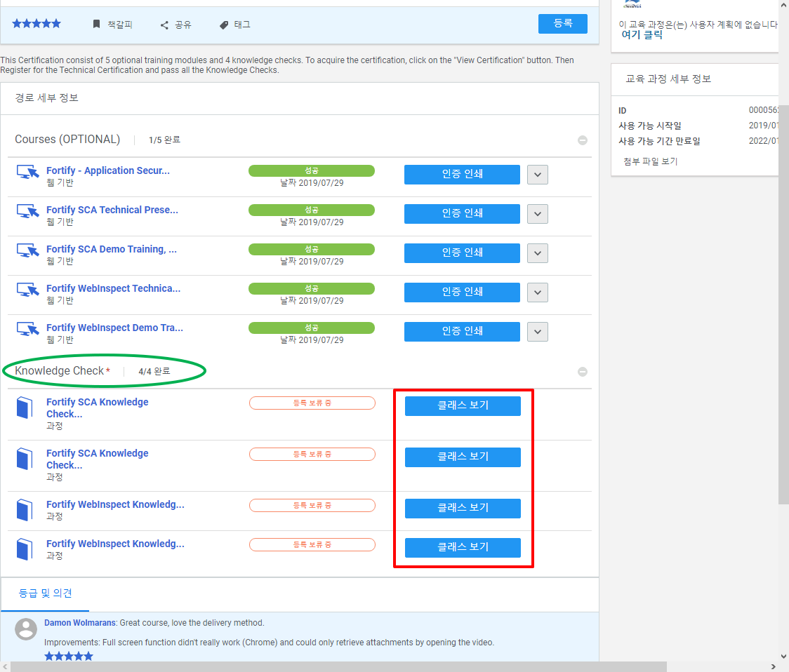Click the 성공 status badge for Fortify - Application Secur...
Image resolution: width=789 pixels, height=672 pixels.
click(312, 170)
